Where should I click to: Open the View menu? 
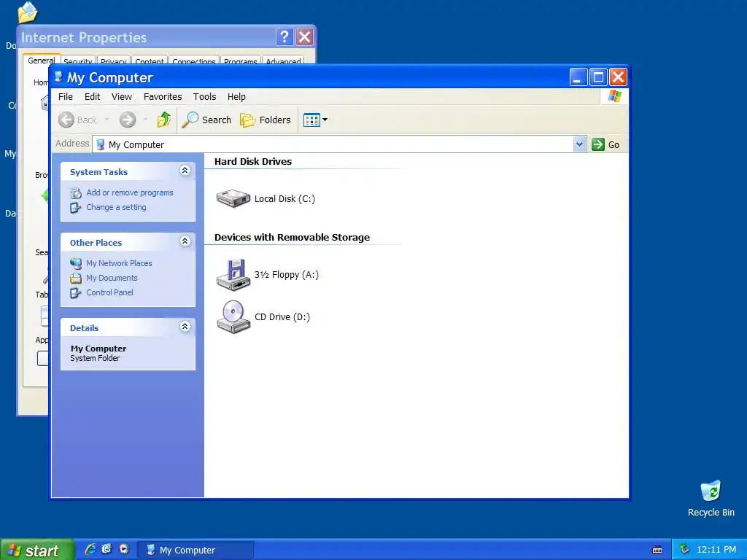122,97
